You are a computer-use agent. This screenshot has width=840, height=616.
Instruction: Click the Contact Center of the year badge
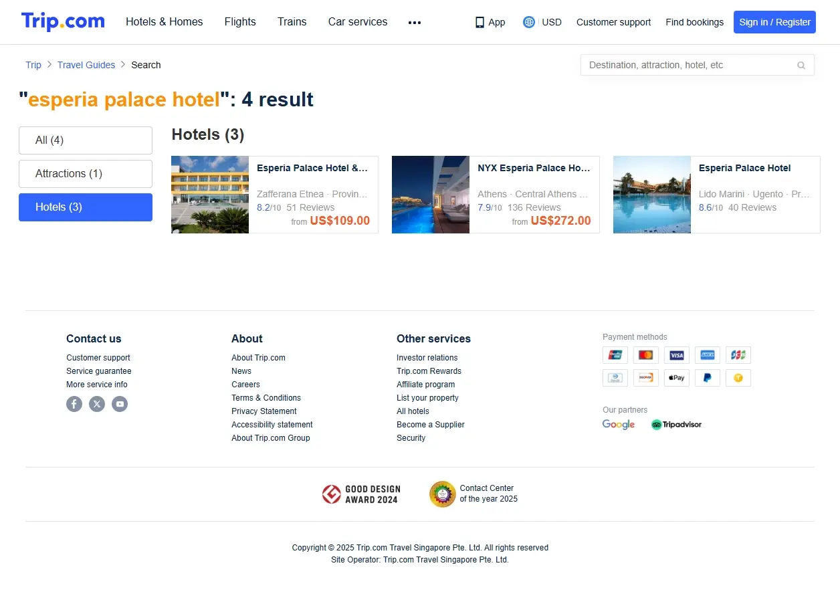[474, 494]
